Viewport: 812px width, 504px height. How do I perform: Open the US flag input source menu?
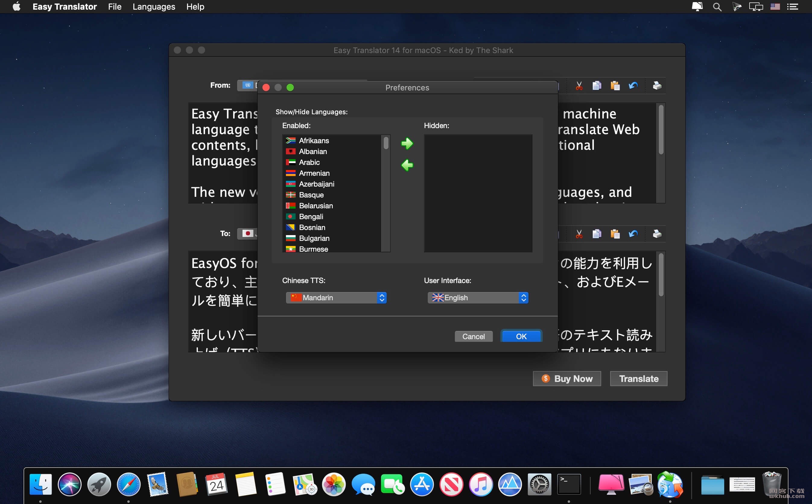(x=775, y=7)
